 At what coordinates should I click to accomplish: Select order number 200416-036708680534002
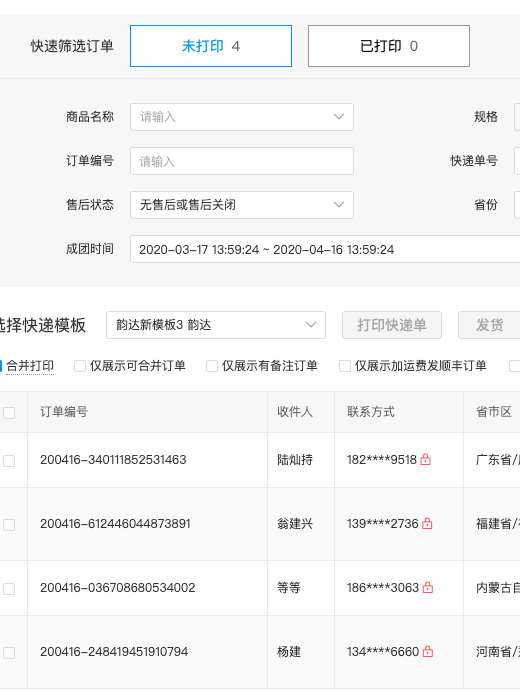(x=117, y=588)
